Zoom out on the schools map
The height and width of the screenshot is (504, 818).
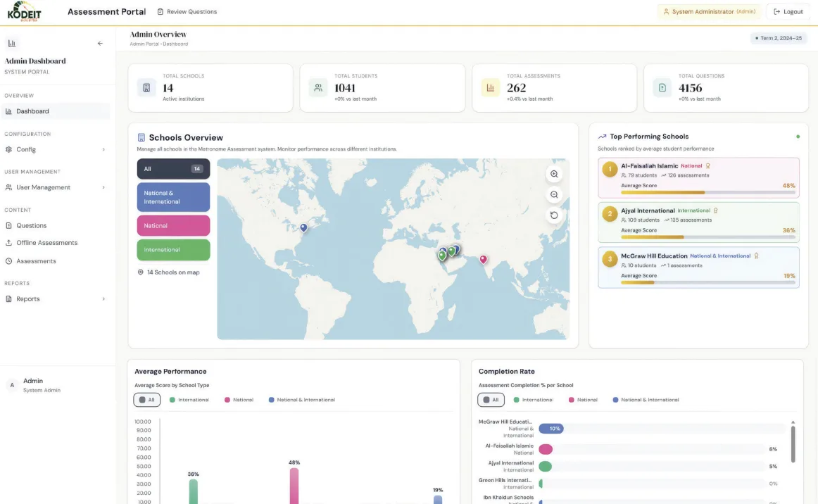(x=554, y=194)
